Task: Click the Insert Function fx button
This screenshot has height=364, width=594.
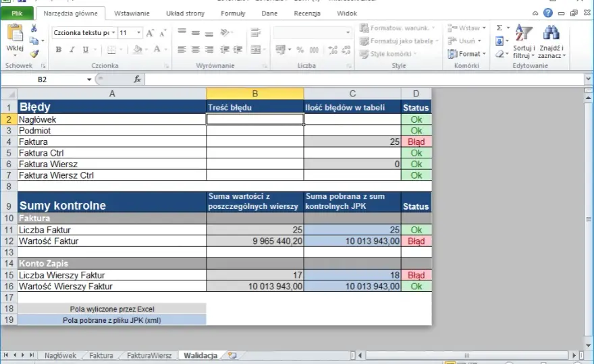Action: [x=137, y=79]
